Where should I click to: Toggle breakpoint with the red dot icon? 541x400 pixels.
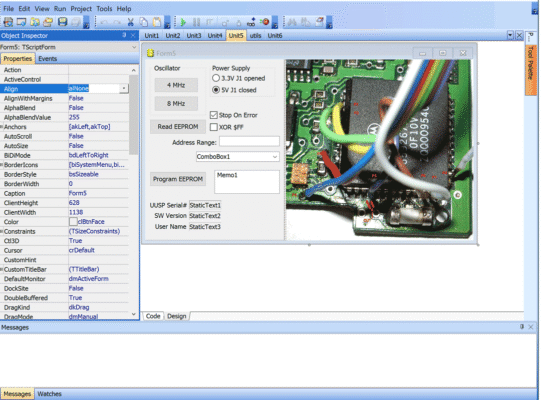[265, 22]
